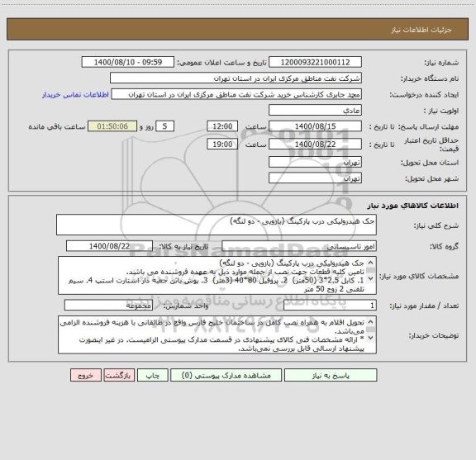The width and height of the screenshot is (476, 460).
Task: Open مشاهده مدارک پیوستی (0) button
Action: (x=226, y=375)
